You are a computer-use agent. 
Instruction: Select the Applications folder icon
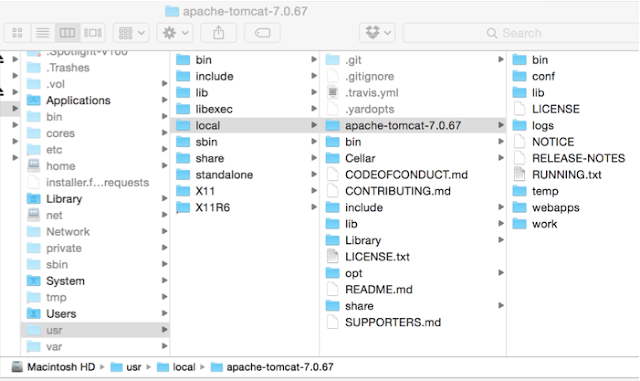point(33,100)
